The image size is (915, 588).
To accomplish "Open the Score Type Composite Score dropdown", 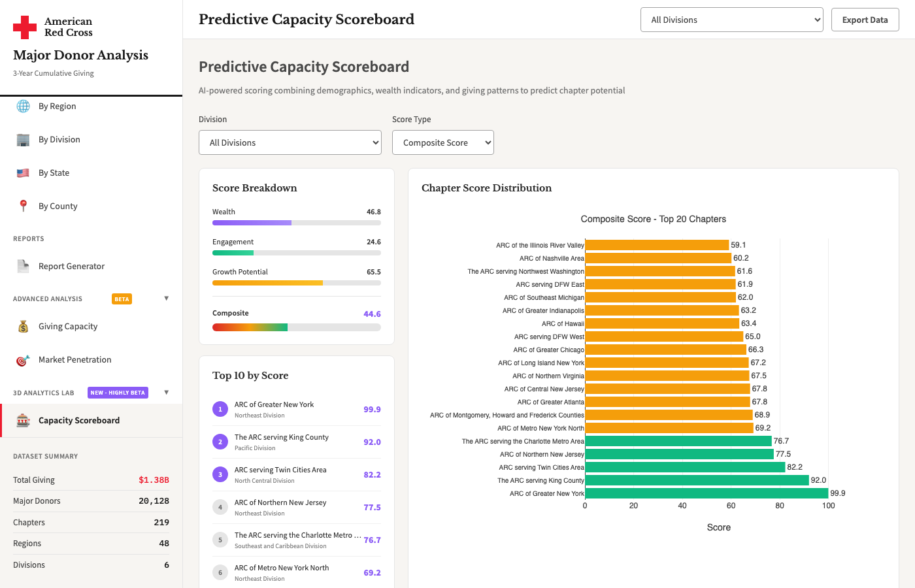I will point(443,142).
